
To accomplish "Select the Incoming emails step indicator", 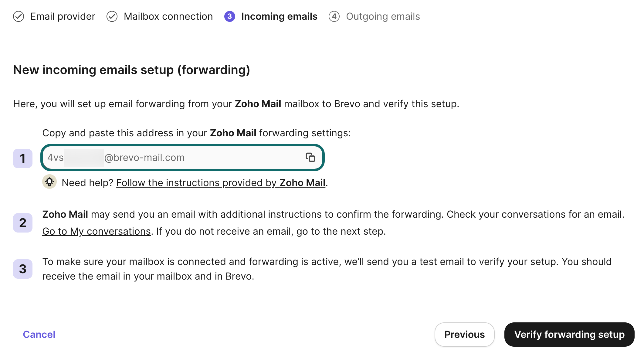I will coord(279,16).
